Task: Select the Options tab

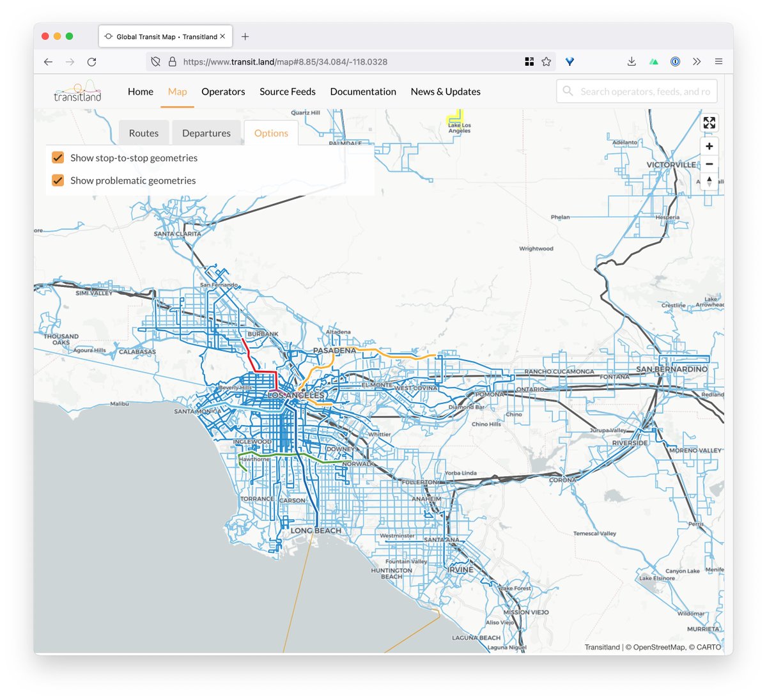Action: tap(271, 133)
